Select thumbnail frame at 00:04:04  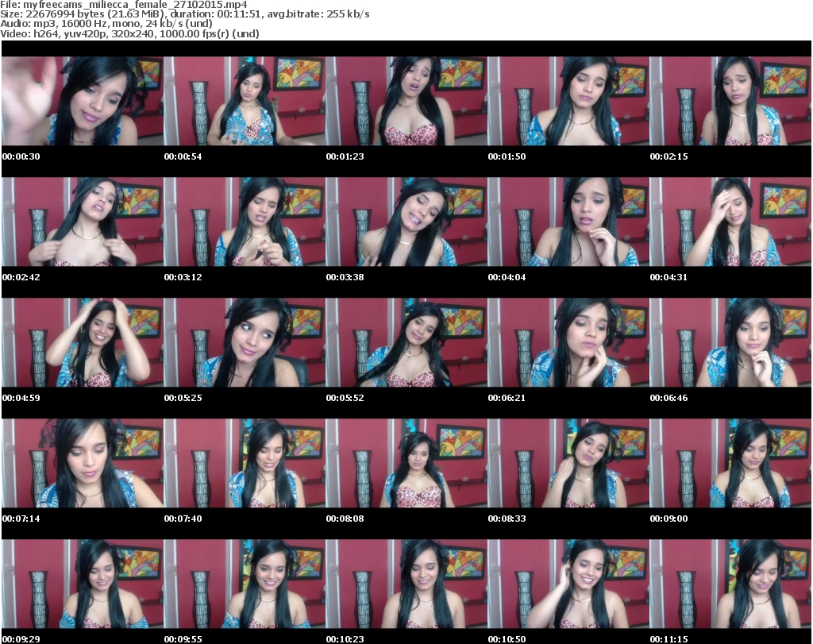568,222
